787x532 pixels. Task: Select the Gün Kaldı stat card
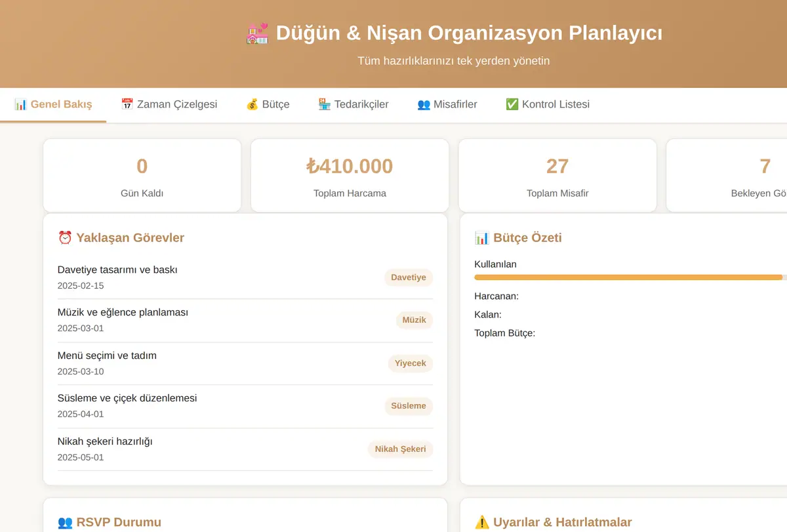pyautogui.click(x=142, y=175)
